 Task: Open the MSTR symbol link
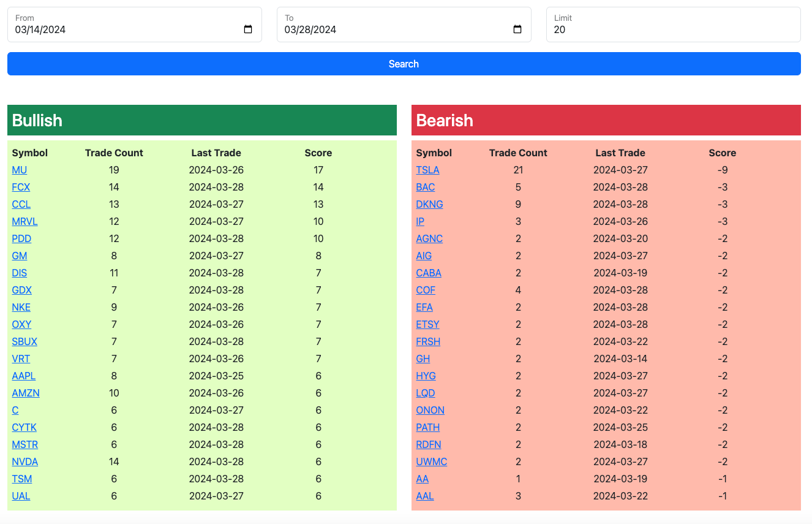[25, 444]
